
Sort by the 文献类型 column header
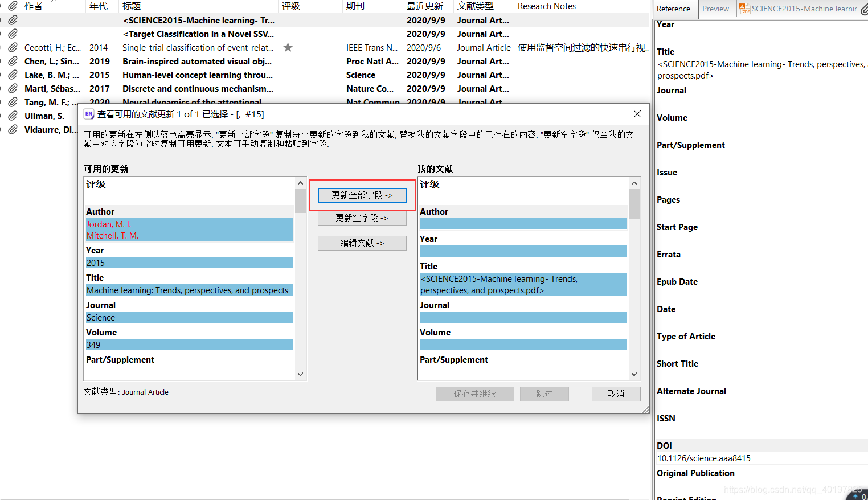click(x=476, y=6)
